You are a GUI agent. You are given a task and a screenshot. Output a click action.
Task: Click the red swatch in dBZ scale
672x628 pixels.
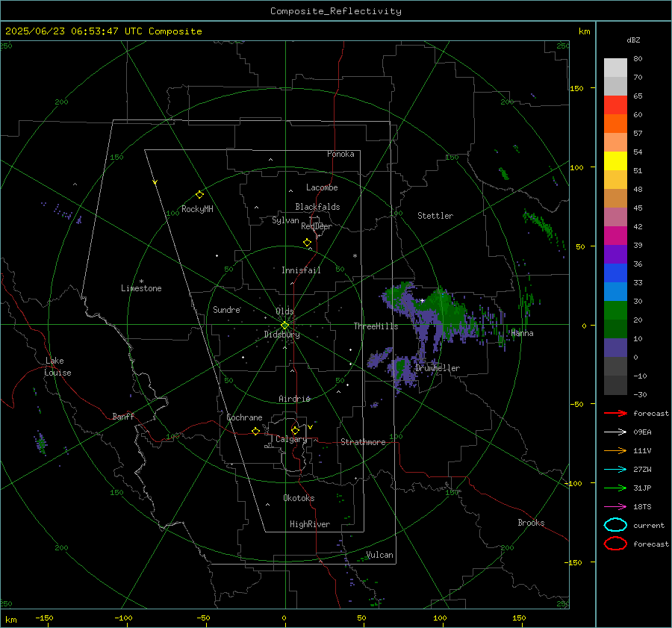(615, 105)
